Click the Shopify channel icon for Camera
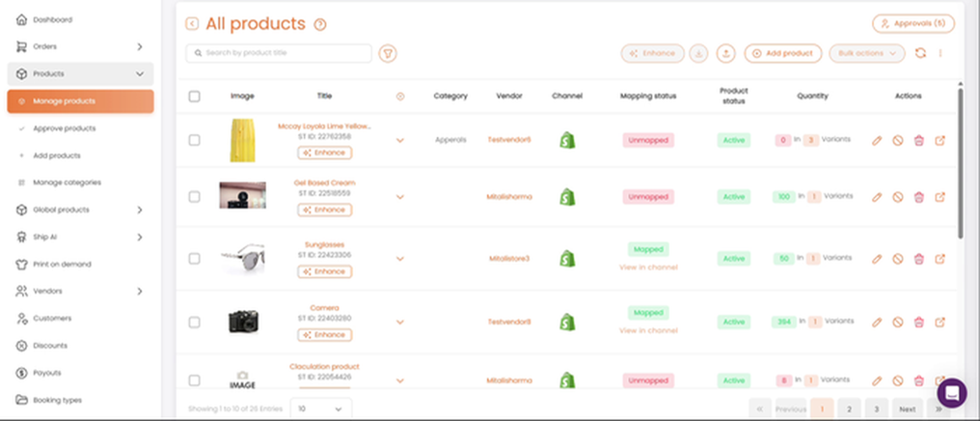 coord(567,323)
